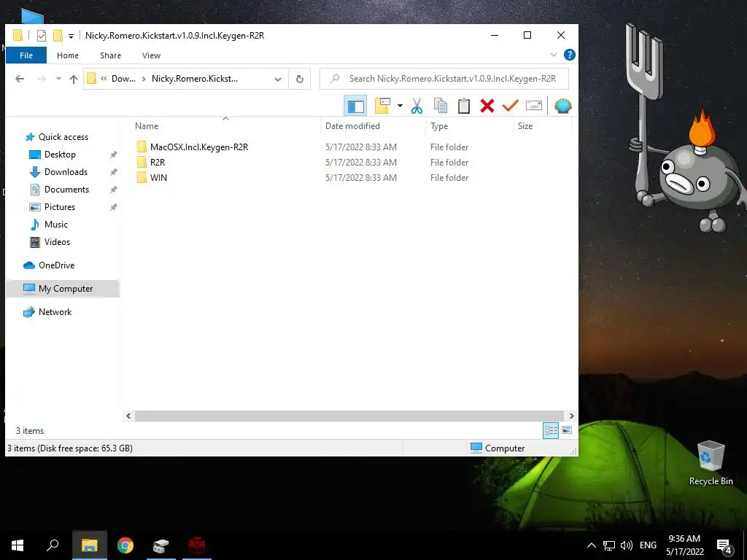Viewport: 747px width, 560px height.
Task: Switch to Details view in status bar
Action: click(551, 430)
